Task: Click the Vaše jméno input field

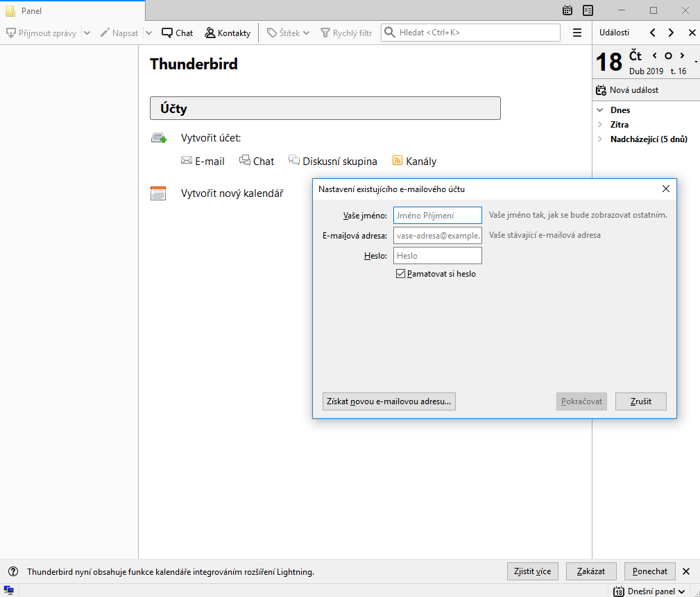Action: [438, 215]
